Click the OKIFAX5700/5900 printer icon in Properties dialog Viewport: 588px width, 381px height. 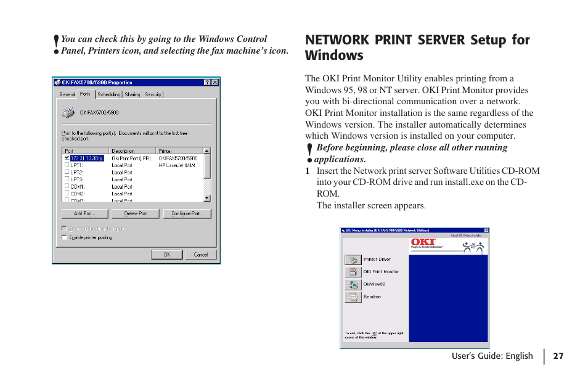[x=68, y=112]
